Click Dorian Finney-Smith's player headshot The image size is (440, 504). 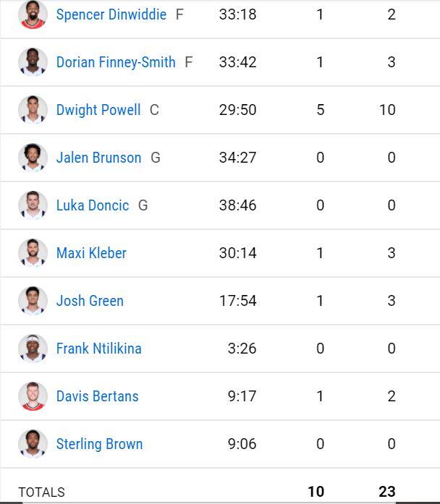point(33,62)
